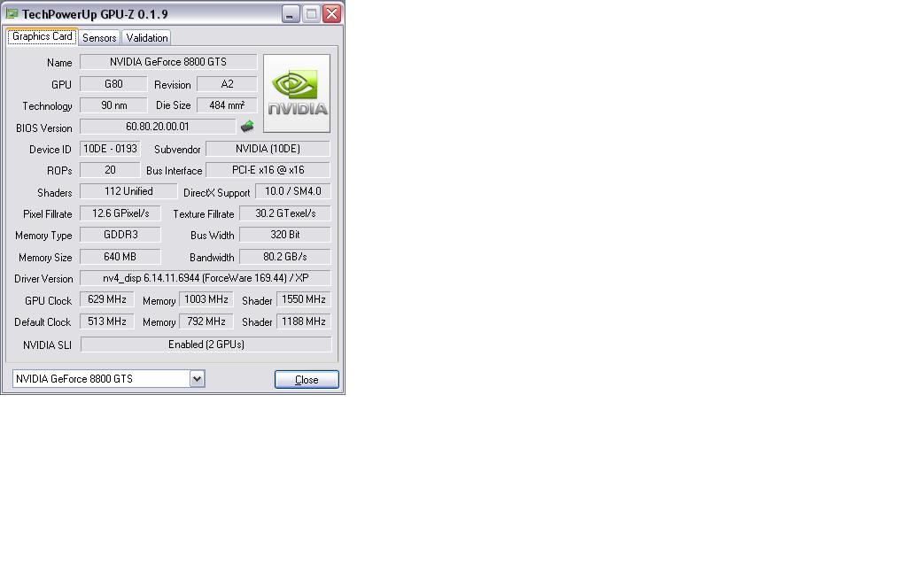Click the GPU field showing G80

113,84
